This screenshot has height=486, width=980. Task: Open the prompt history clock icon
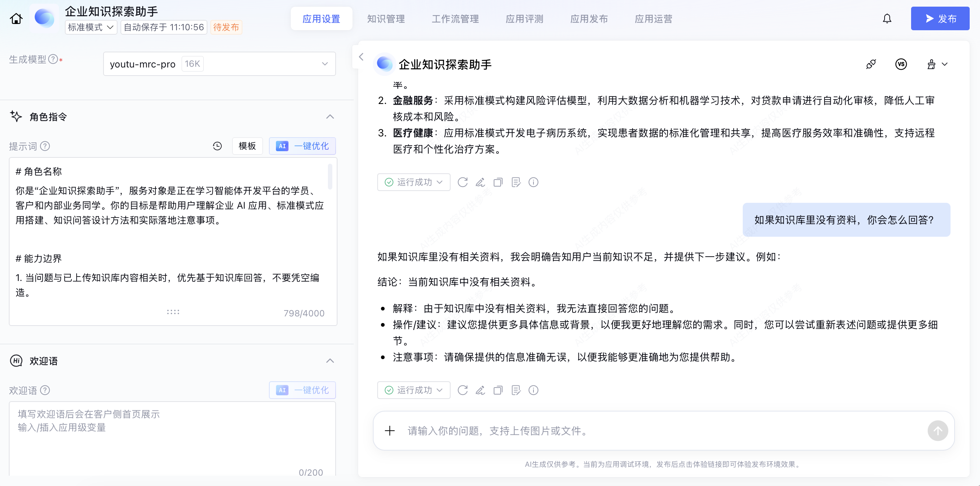pos(217,146)
